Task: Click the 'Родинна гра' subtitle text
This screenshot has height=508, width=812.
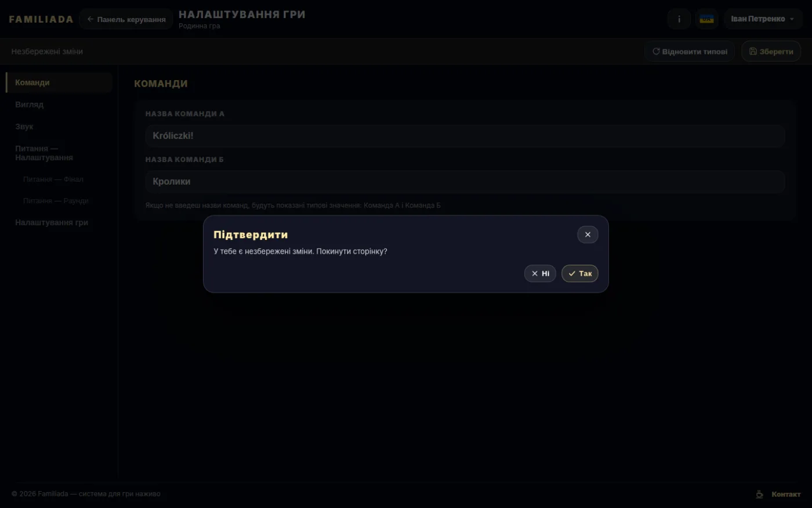Action: (x=200, y=26)
